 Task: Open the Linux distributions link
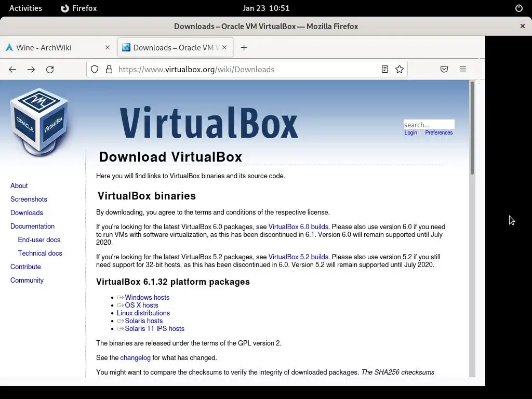[x=143, y=313]
